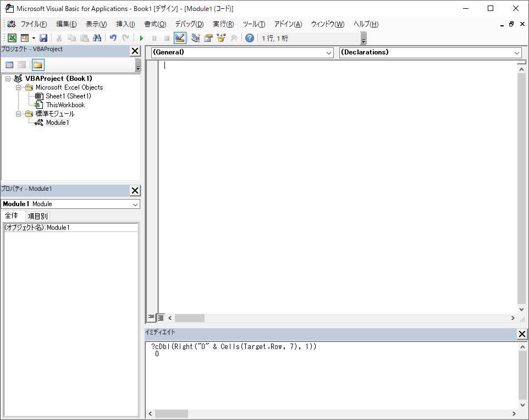
Task: Click the Find binoculars icon
Action: point(97,38)
